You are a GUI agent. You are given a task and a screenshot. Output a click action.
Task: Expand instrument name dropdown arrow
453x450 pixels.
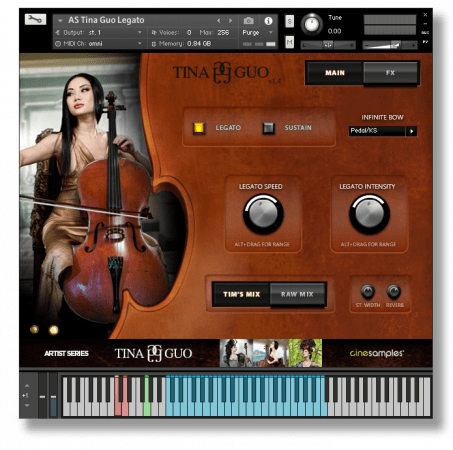tap(60, 21)
